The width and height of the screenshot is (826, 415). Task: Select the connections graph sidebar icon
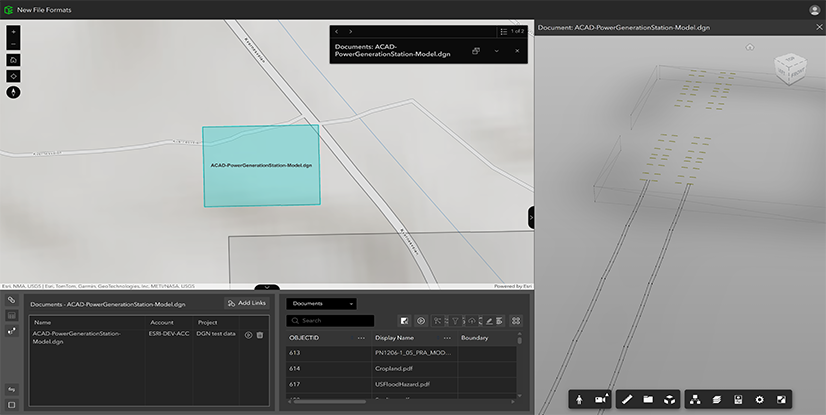12,331
